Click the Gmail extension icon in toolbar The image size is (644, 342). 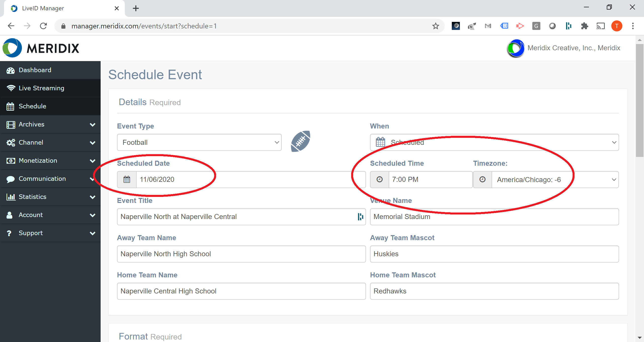tap(488, 26)
